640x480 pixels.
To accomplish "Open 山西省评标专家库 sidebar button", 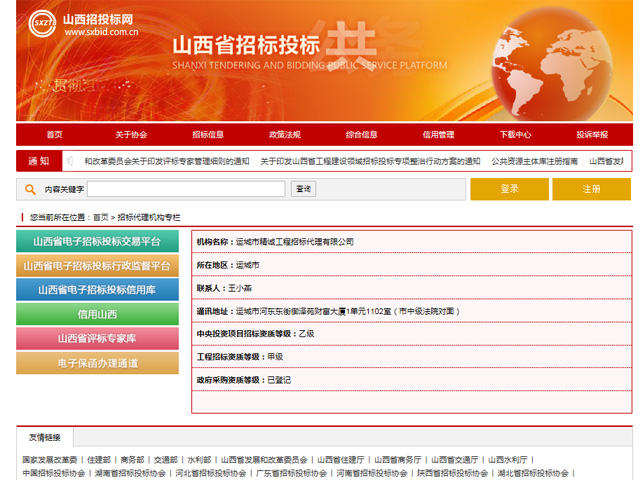I will pos(97,338).
